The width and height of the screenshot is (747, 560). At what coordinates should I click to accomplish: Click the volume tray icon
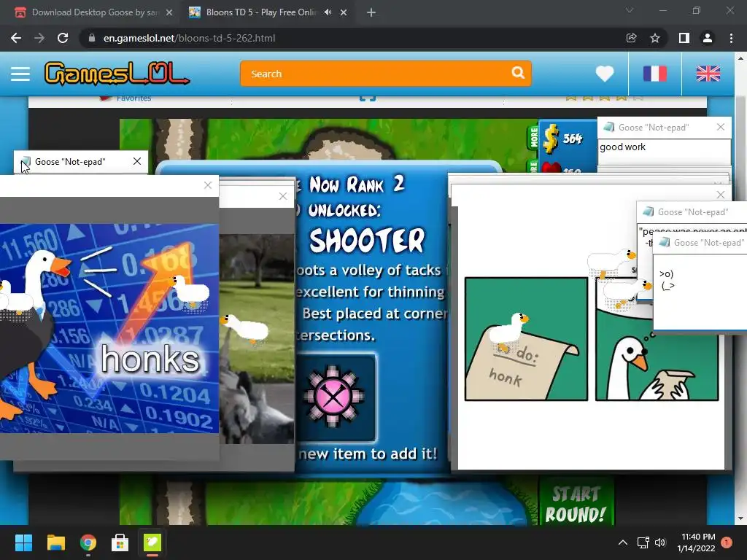(x=659, y=542)
